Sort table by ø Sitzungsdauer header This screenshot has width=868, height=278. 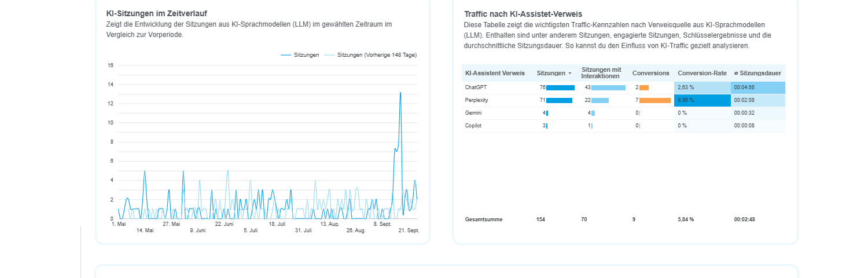click(757, 73)
